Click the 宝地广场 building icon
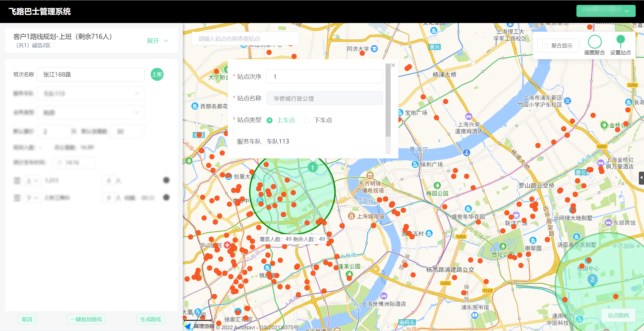This screenshot has height=331, width=644. (x=400, y=112)
